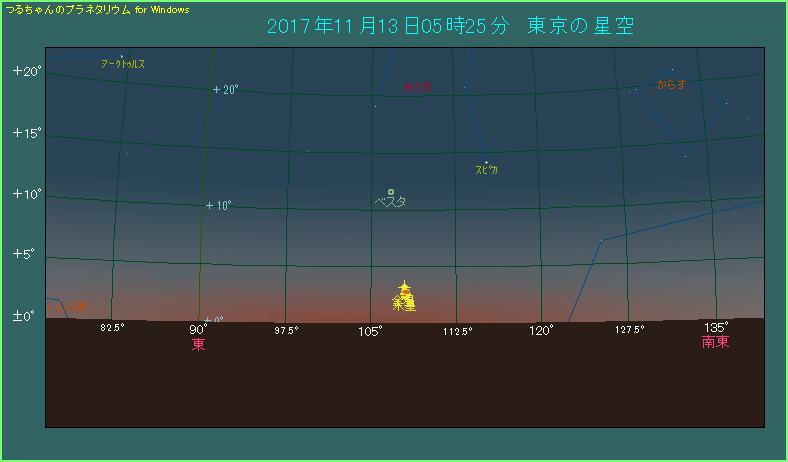Click the ±0° altitude label on left axis
The height and width of the screenshot is (462, 788).
(x=24, y=316)
